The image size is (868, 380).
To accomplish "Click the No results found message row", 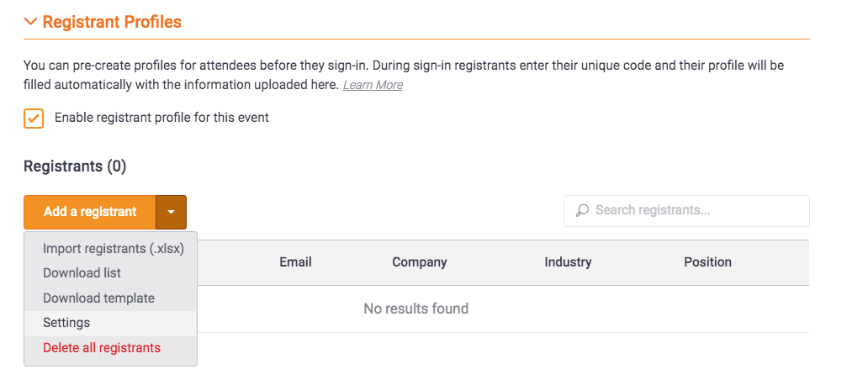I will (415, 309).
